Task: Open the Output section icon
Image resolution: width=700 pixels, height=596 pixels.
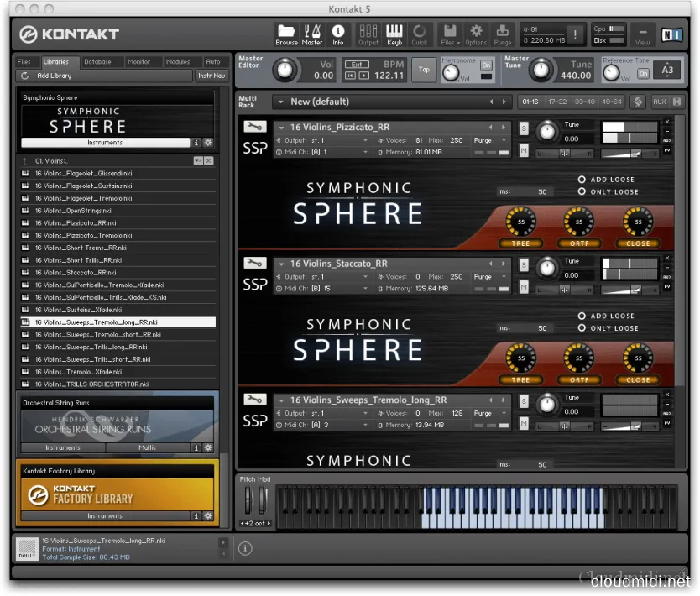Action: (x=368, y=32)
